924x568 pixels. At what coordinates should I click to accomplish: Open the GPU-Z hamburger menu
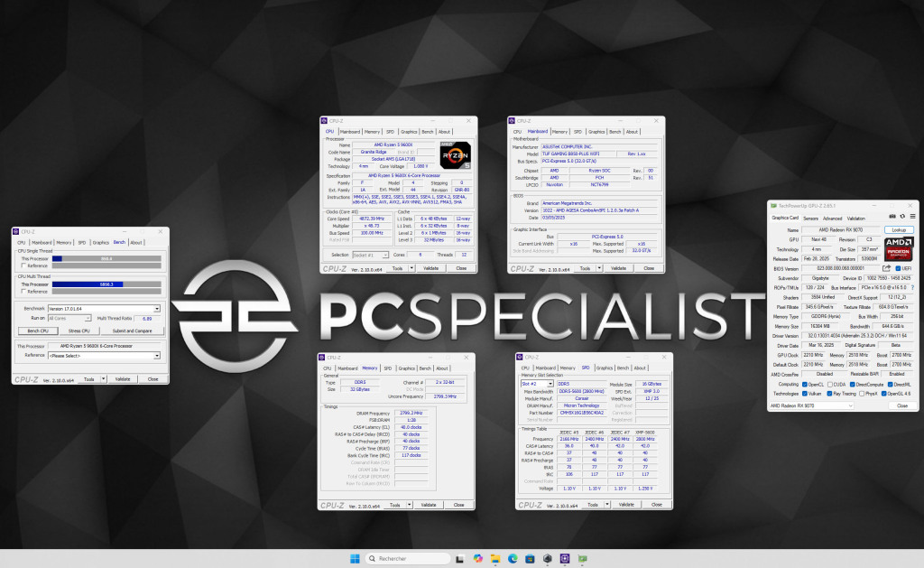point(912,217)
